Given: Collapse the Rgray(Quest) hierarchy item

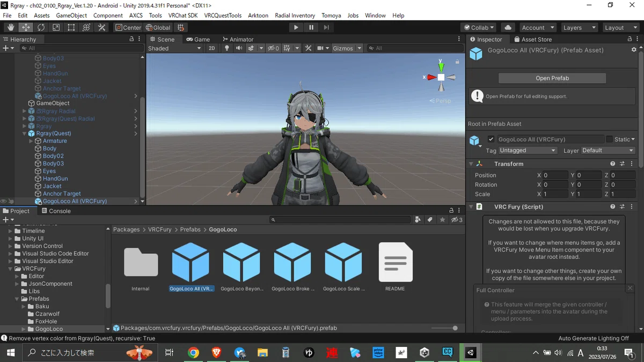Looking at the screenshot, I should (x=25, y=134).
